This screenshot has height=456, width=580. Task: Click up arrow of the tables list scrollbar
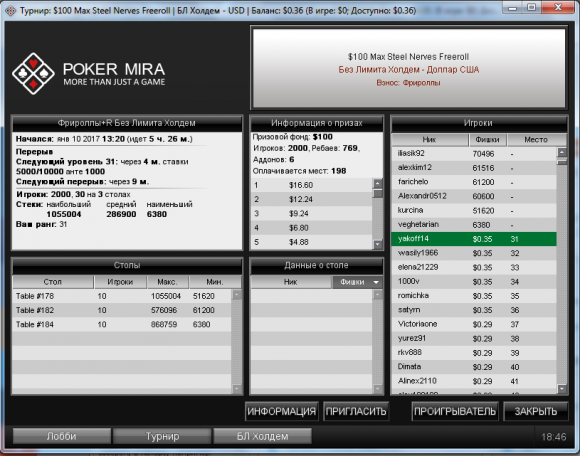pyautogui.click(x=237, y=295)
